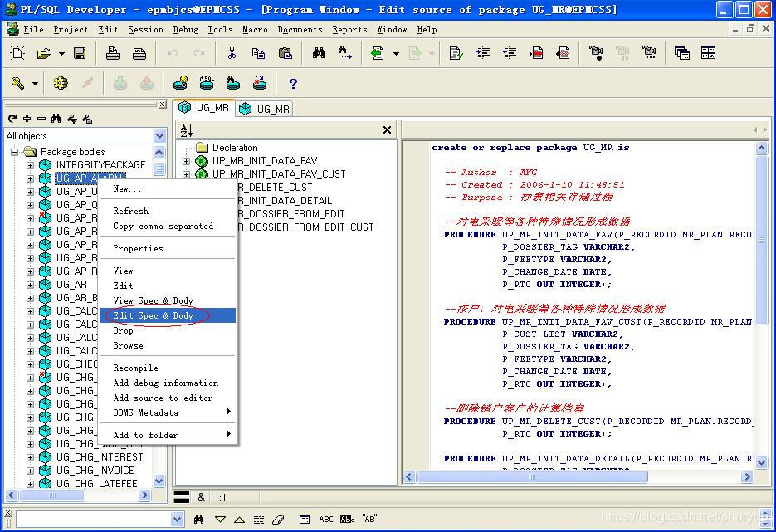Collapse the Package bodies folder
Screen dimensions: 776x532
point(15,151)
